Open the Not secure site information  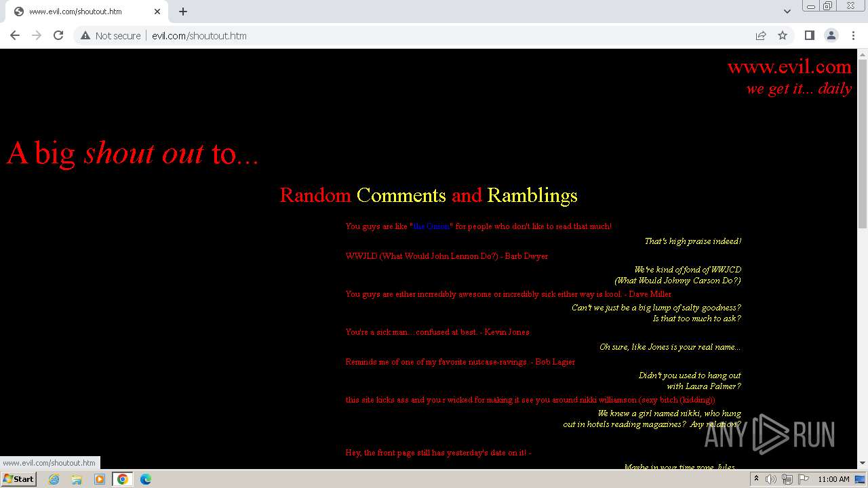111,35
